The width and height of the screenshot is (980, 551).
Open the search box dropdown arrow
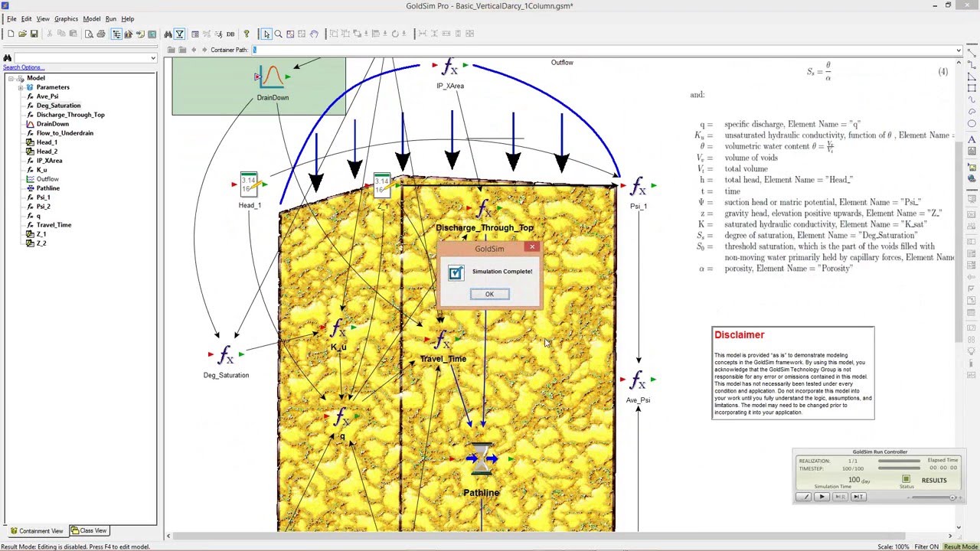[153, 58]
